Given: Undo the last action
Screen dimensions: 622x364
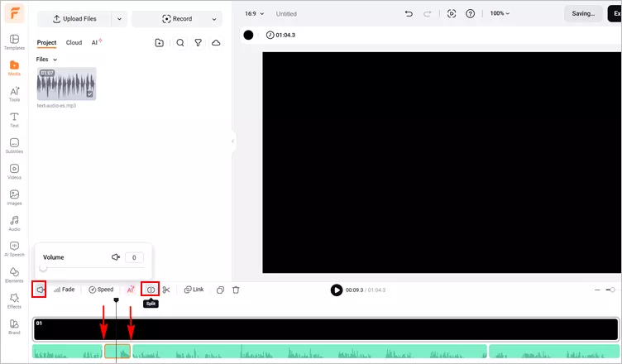Looking at the screenshot, I should [409, 14].
